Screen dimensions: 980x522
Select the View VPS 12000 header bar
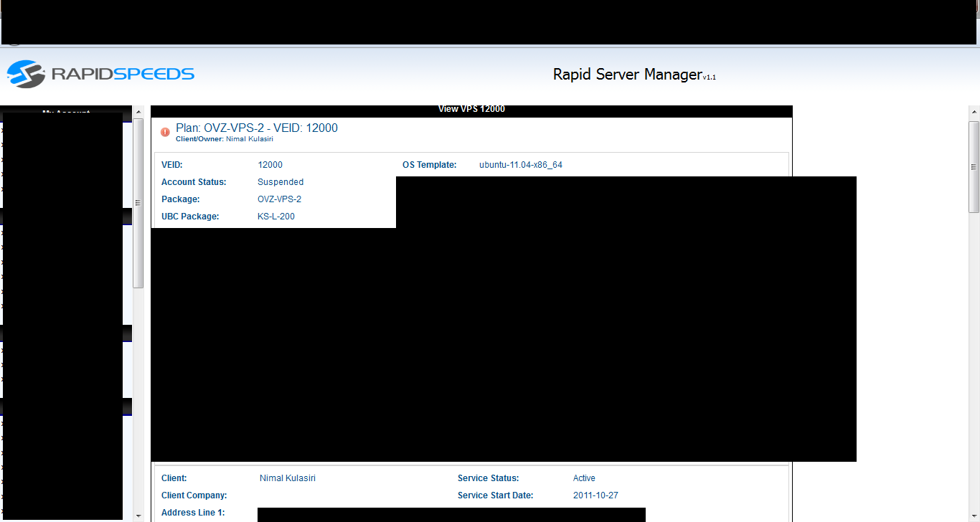click(471, 109)
